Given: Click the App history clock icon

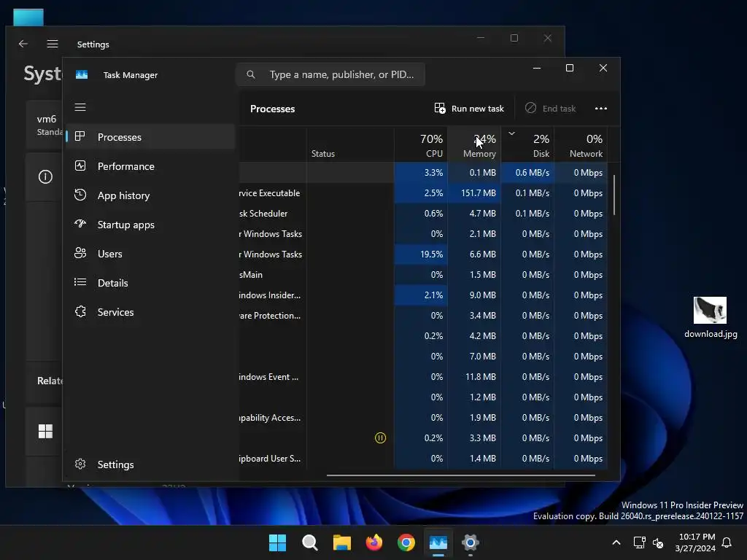Looking at the screenshot, I should click(80, 195).
